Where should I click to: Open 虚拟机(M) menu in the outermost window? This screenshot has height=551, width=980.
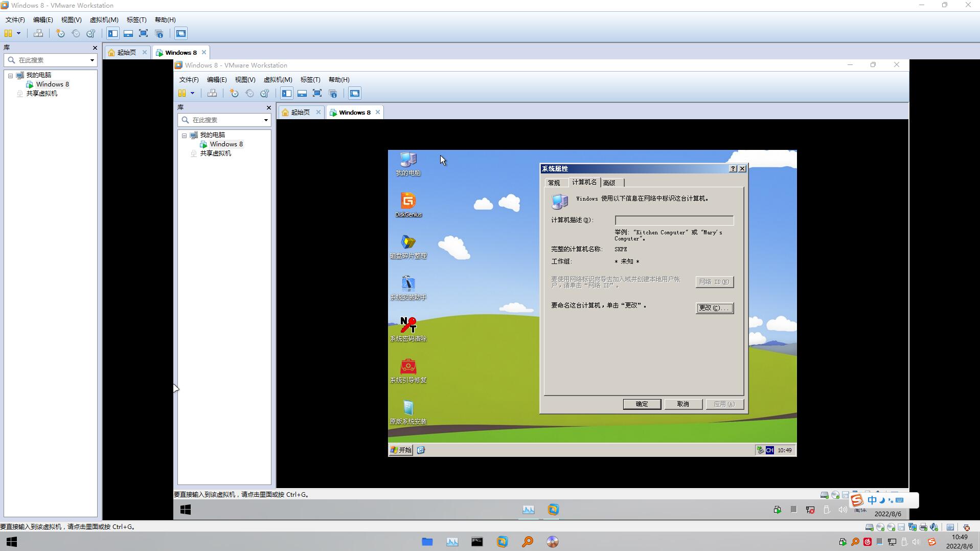104,20
